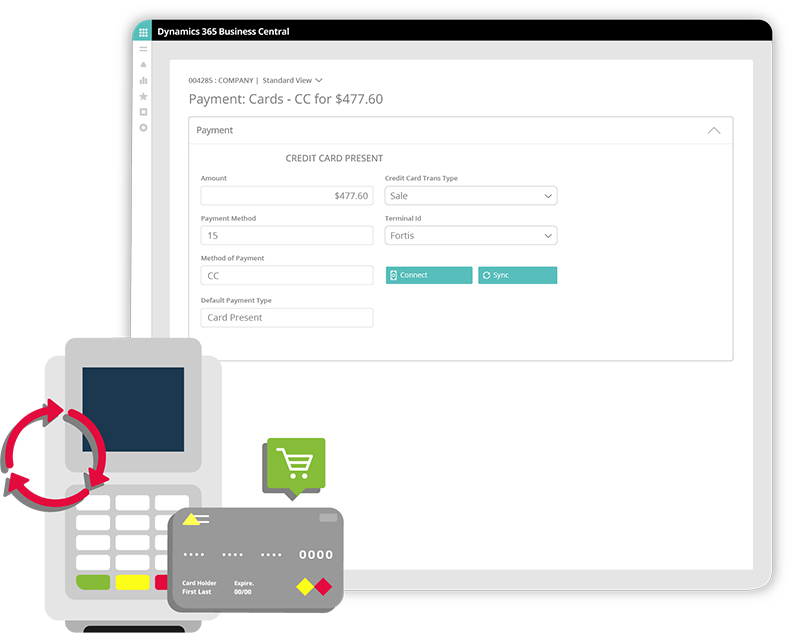Open the Credit Card Trans Type dropdown
793x633 pixels.
pos(471,196)
